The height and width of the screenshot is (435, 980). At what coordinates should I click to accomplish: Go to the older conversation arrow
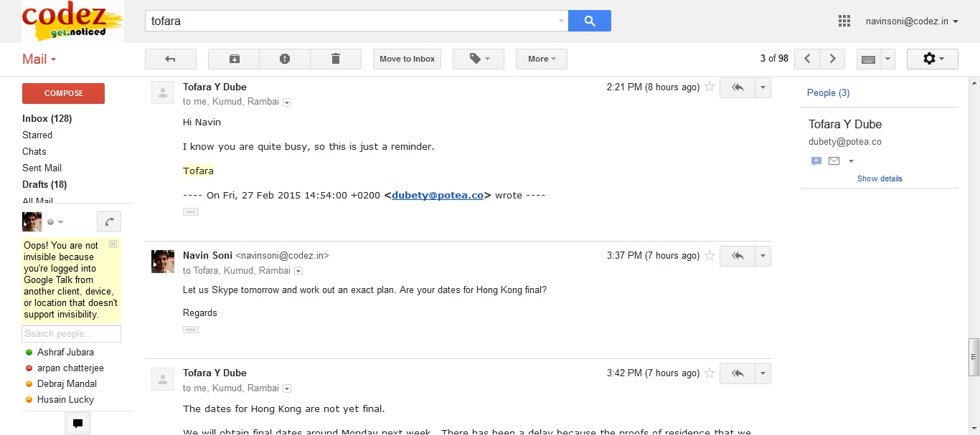click(832, 59)
